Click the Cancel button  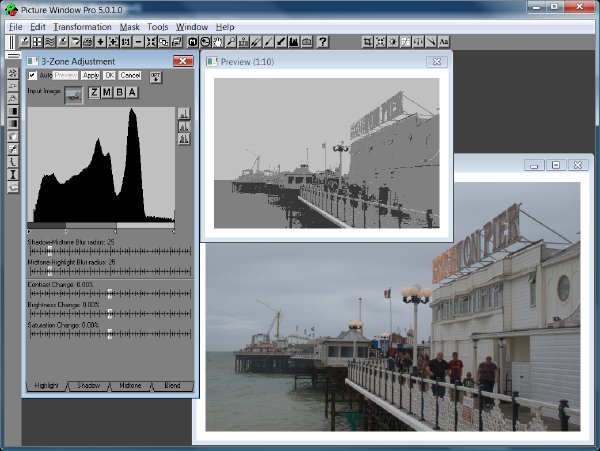(130, 75)
